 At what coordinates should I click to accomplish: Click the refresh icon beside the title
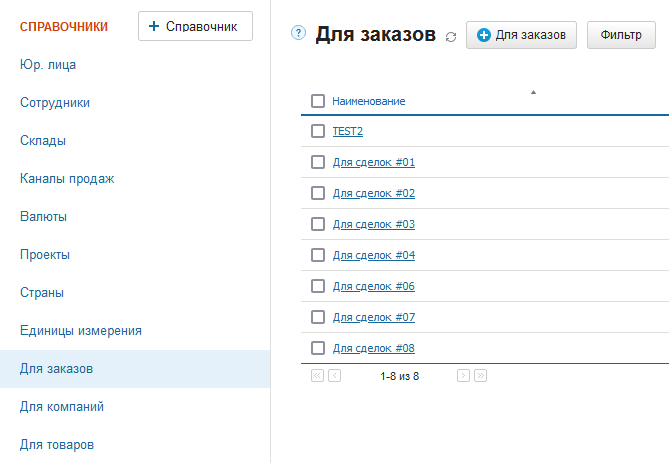[x=451, y=37]
